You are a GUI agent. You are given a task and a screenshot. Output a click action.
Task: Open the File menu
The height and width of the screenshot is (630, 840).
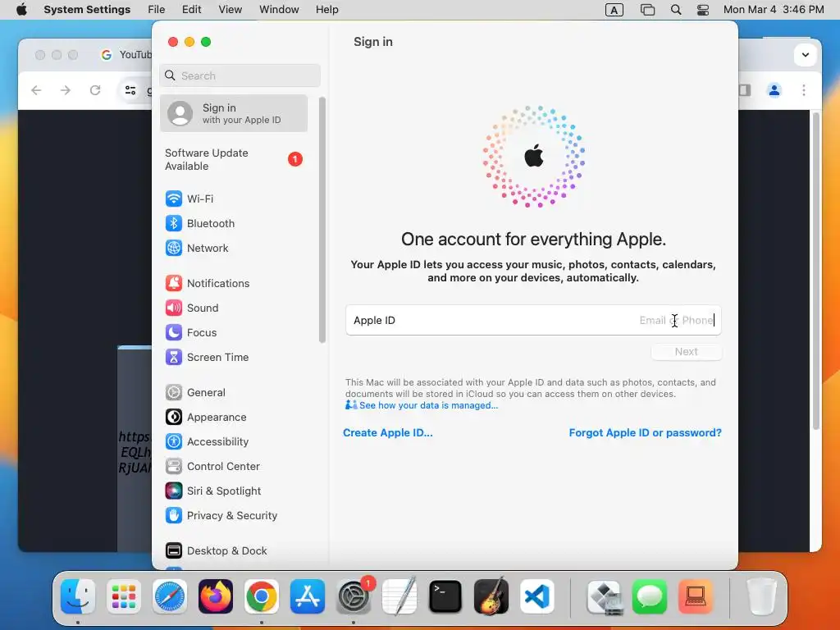click(x=156, y=10)
